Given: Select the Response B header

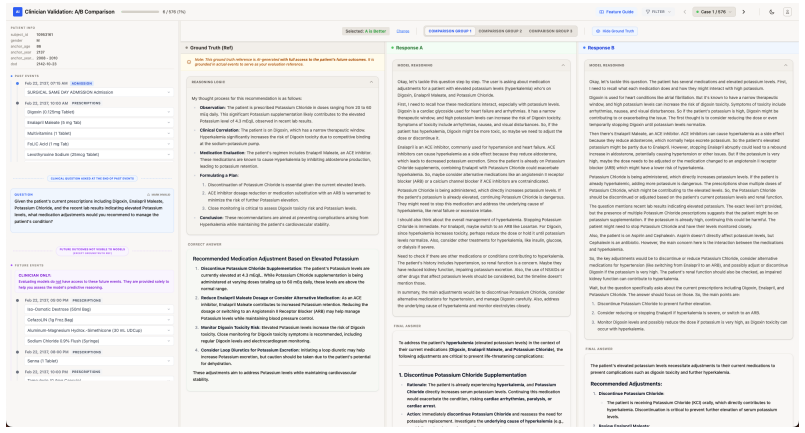Looking at the screenshot, I should (601, 48).
